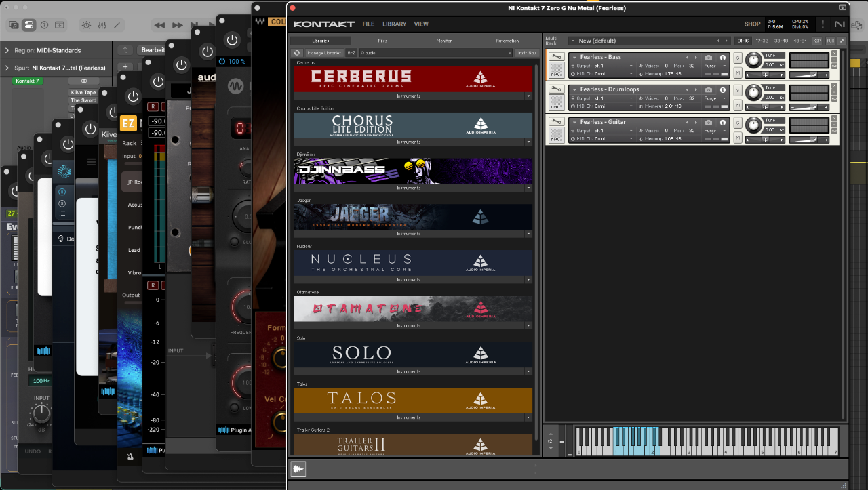Image resolution: width=868 pixels, height=490 pixels.
Task: Click the Fearless - Guitar Tune knob
Action: 753,126
